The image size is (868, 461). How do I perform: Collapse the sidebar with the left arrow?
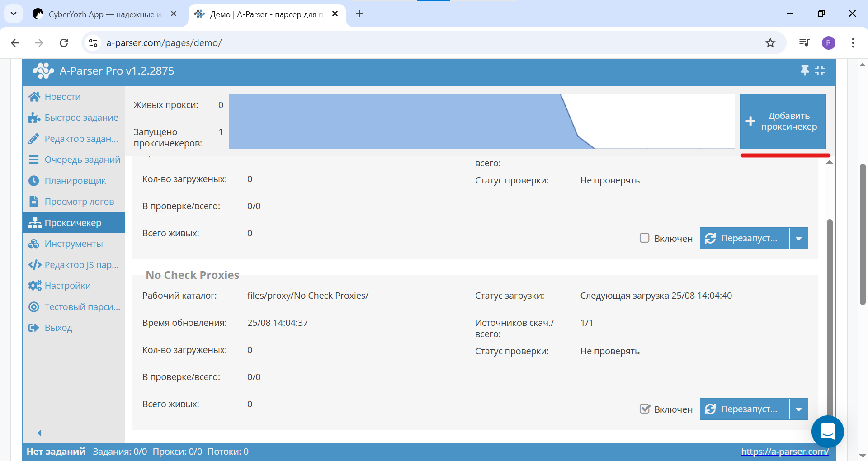pos(39,433)
